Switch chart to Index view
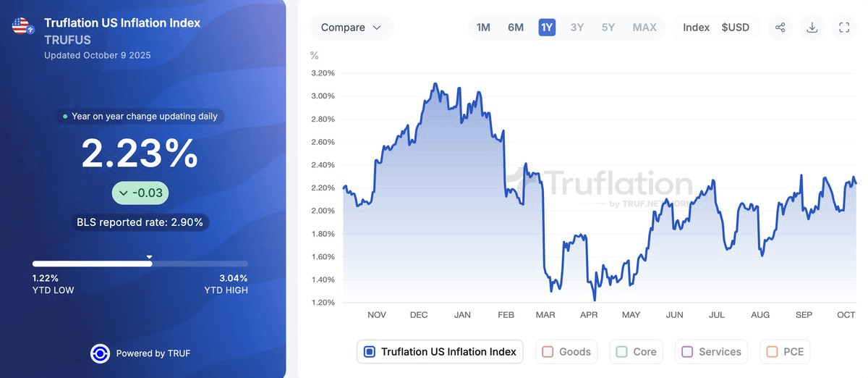The image size is (868, 378). coord(696,28)
